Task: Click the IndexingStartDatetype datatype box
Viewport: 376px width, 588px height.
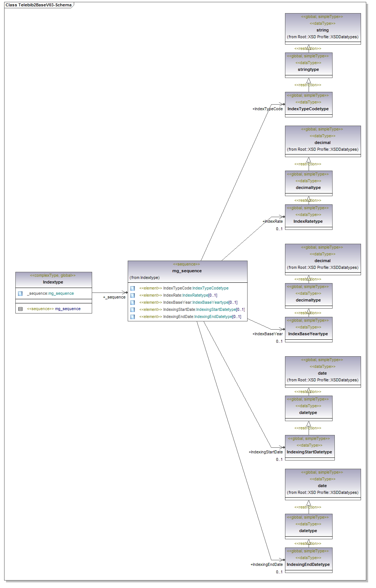Action: click(x=309, y=452)
